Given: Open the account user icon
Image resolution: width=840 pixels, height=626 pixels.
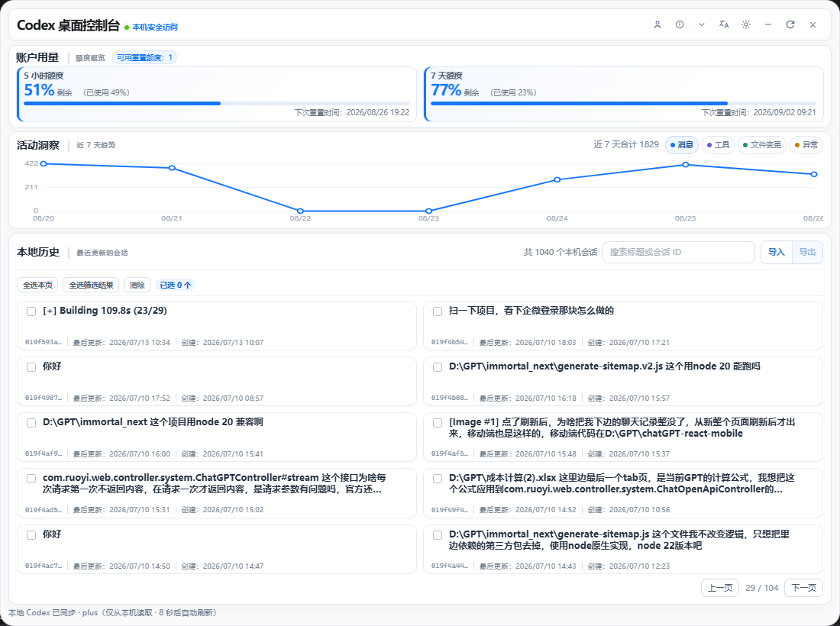Looking at the screenshot, I should click(657, 24).
